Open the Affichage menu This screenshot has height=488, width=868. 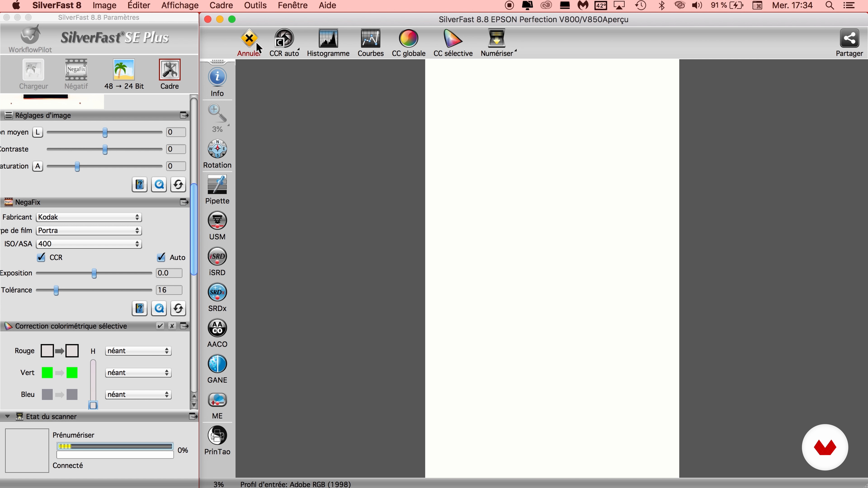click(180, 5)
